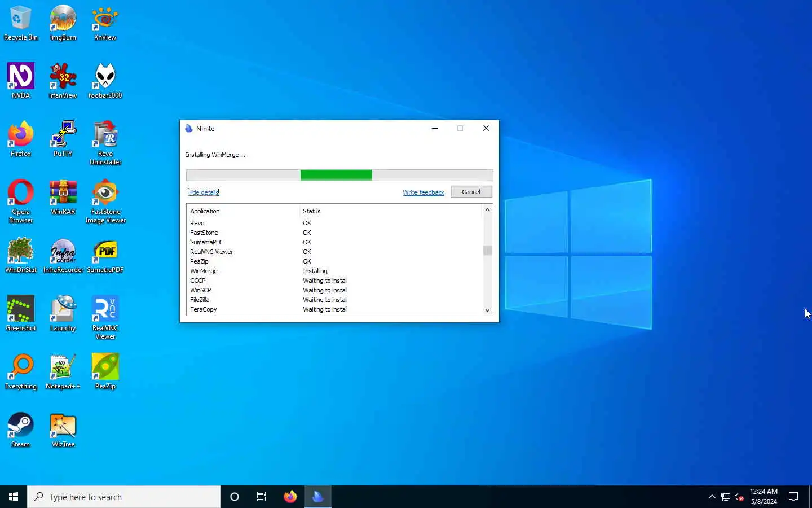Select the Revo Uninstaller desktop icon

(105, 143)
